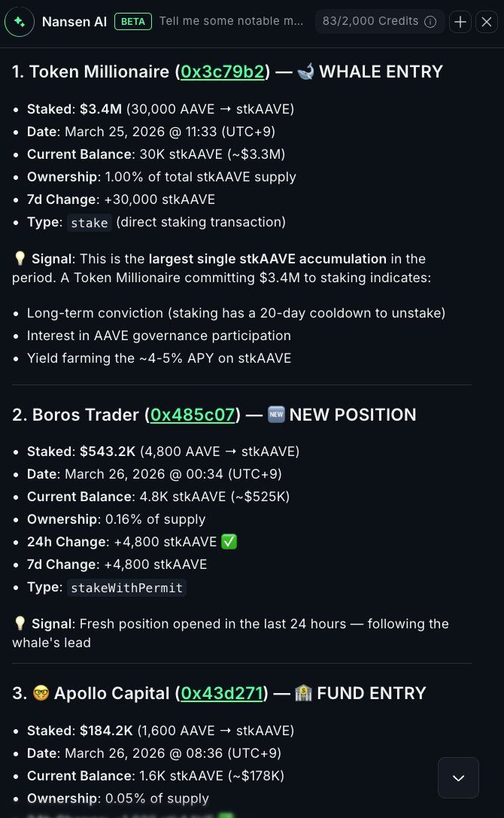The image size is (504, 818).
Task: Click the BETA badge
Action: (x=133, y=22)
